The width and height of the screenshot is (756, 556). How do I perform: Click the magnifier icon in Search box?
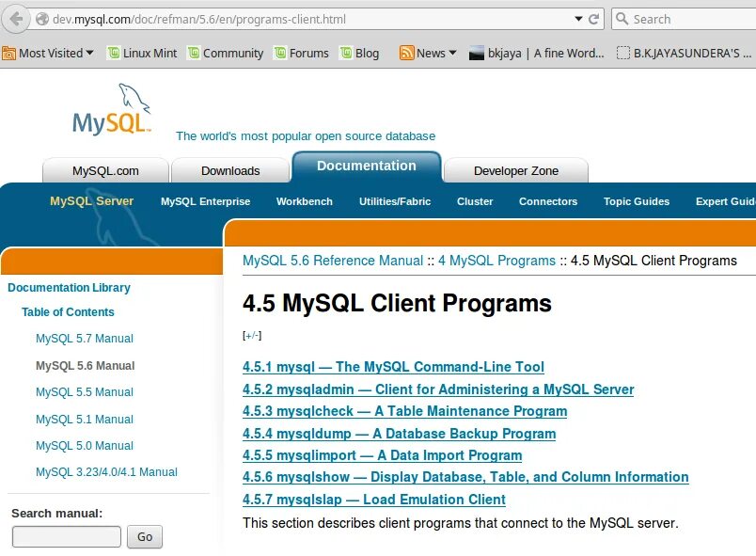pos(622,19)
